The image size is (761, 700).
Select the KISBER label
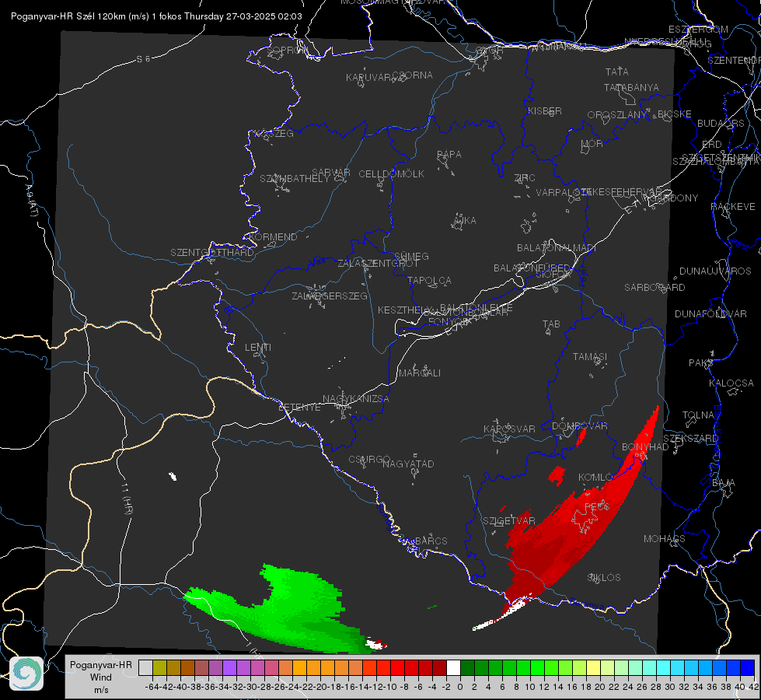tap(545, 110)
